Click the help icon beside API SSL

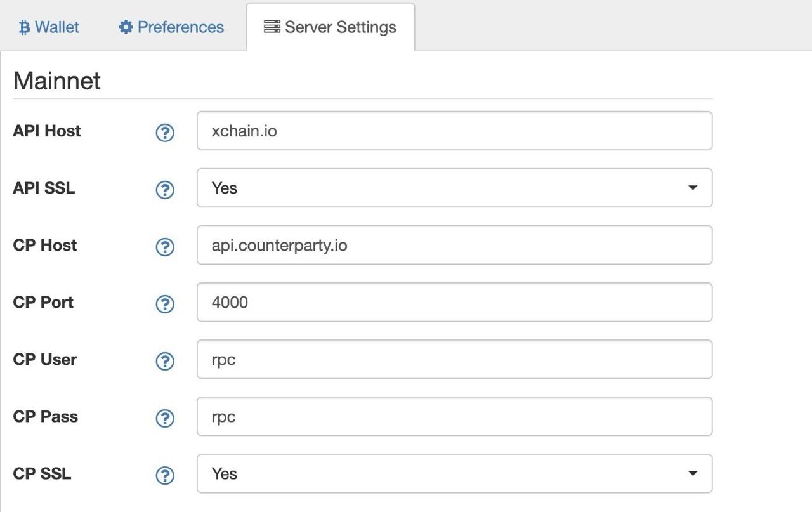point(165,190)
